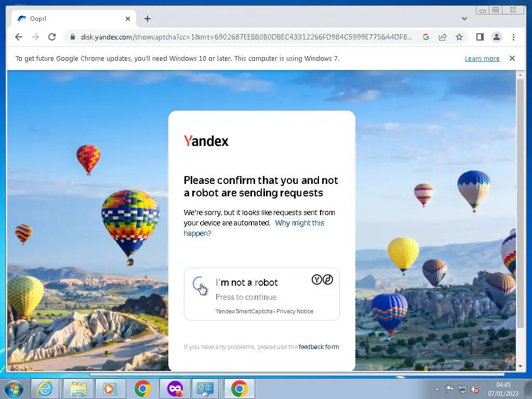Click the browser forward arrow

(35, 37)
